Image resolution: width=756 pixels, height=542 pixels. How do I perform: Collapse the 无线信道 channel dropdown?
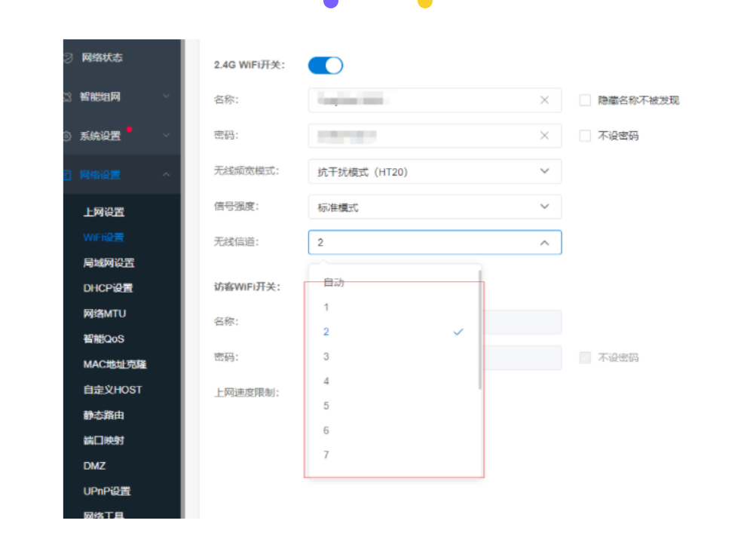435,242
